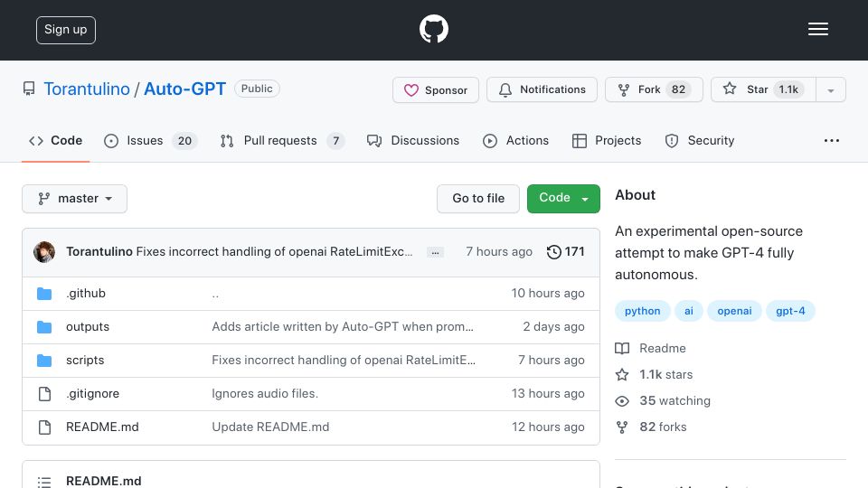
Task: Click the commit history clock icon
Action: (553, 252)
